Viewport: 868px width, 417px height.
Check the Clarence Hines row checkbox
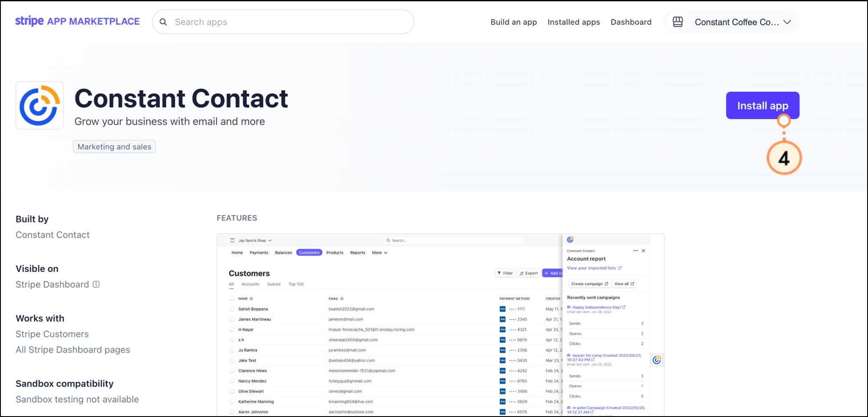point(232,371)
